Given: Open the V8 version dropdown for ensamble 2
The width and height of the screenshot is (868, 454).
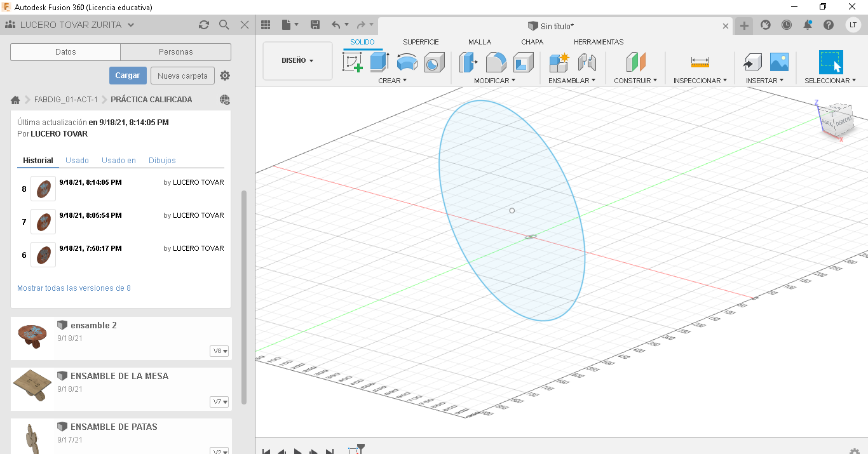Looking at the screenshot, I should coord(220,351).
